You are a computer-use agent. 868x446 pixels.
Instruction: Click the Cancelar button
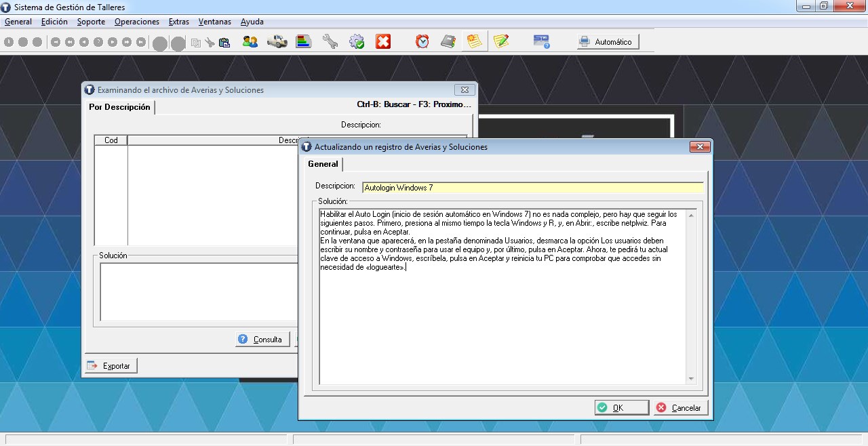point(681,408)
